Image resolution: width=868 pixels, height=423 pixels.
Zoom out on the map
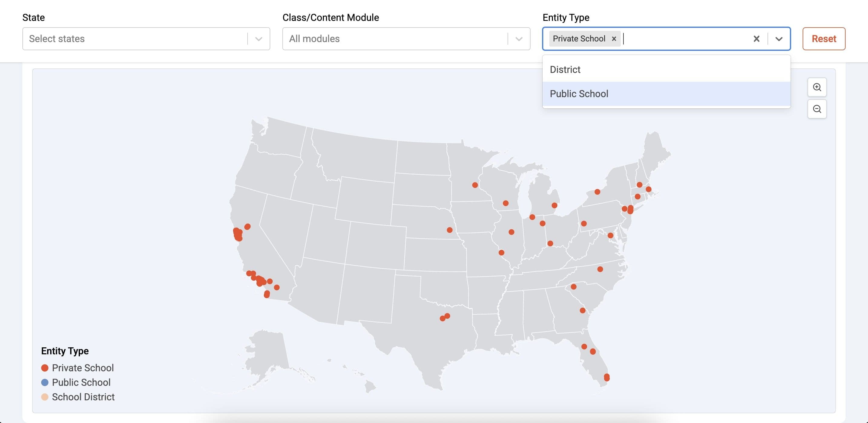(x=817, y=109)
